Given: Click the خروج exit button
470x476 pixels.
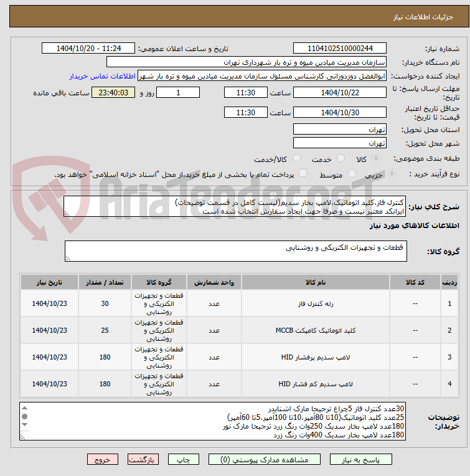Looking at the screenshot, I should [103, 460].
